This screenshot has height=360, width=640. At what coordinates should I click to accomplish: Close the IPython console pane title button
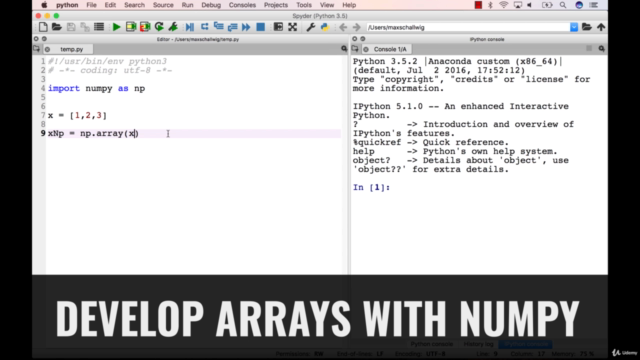pyautogui.click(x=354, y=39)
